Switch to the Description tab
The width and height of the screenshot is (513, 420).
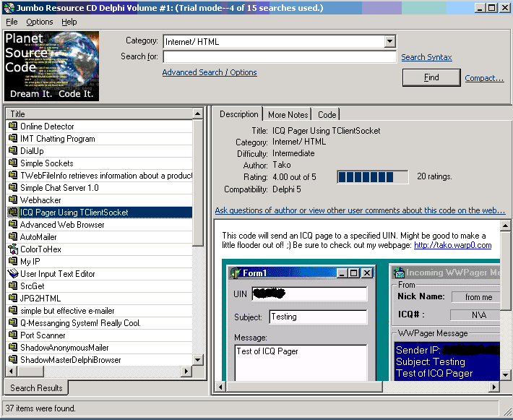pos(239,114)
